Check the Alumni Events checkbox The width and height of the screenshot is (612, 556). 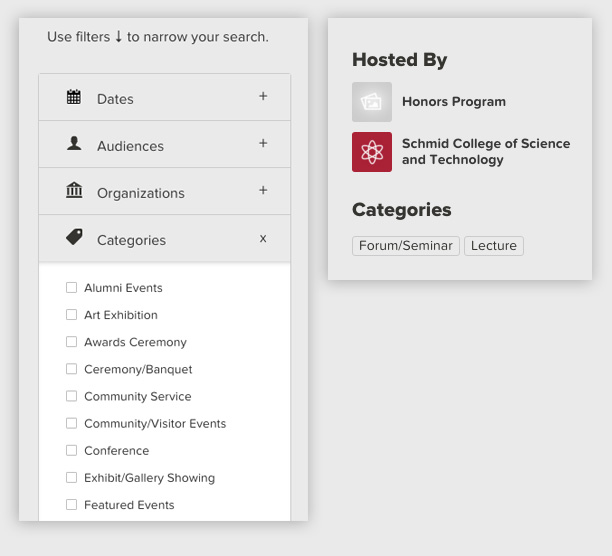coord(71,288)
